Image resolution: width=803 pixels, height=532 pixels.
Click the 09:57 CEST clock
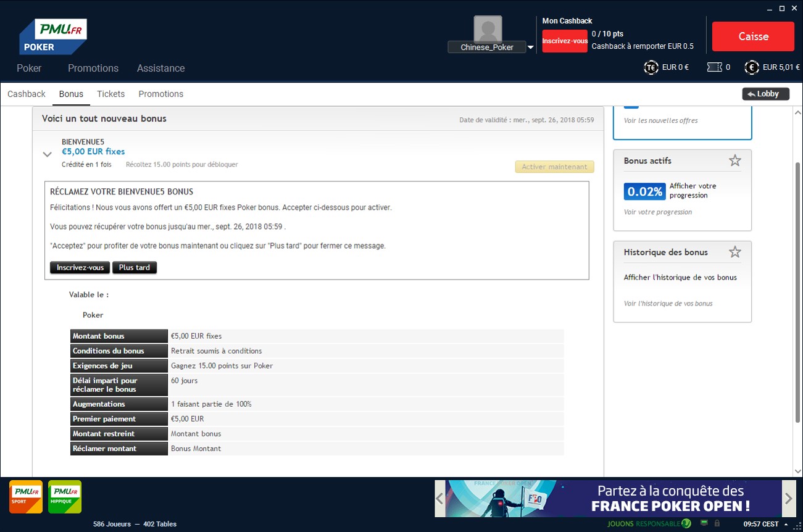click(x=761, y=524)
